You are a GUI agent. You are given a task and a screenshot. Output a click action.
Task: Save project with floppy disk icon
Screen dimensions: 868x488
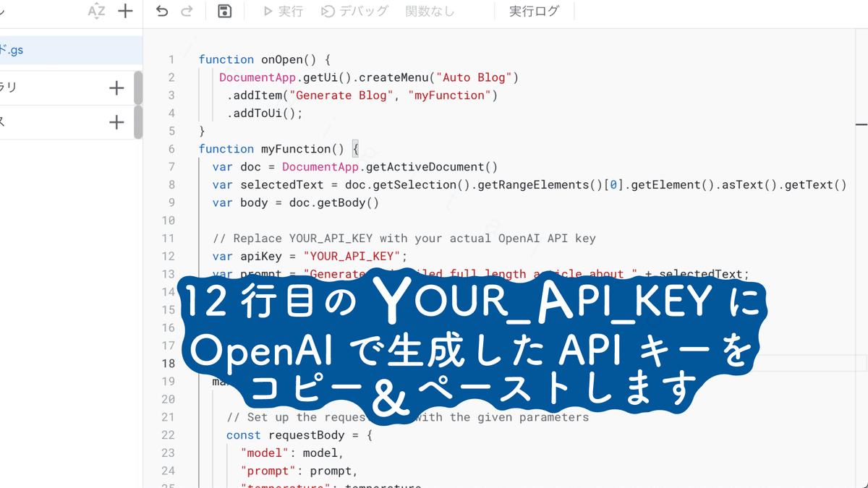225,11
